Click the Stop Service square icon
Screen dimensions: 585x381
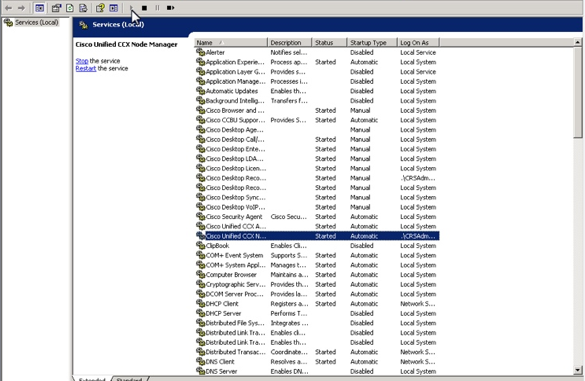pos(144,8)
